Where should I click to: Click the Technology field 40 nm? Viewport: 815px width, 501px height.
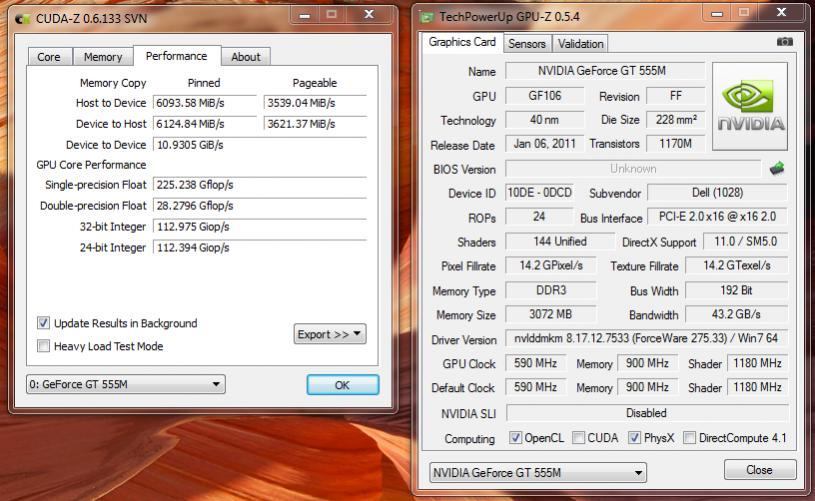point(545,120)
